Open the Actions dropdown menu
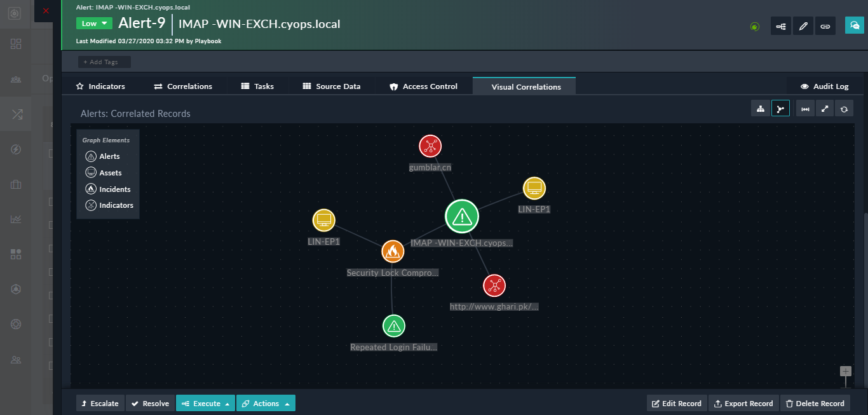Screen dimensions: 868x415 (x=265, y=403)
